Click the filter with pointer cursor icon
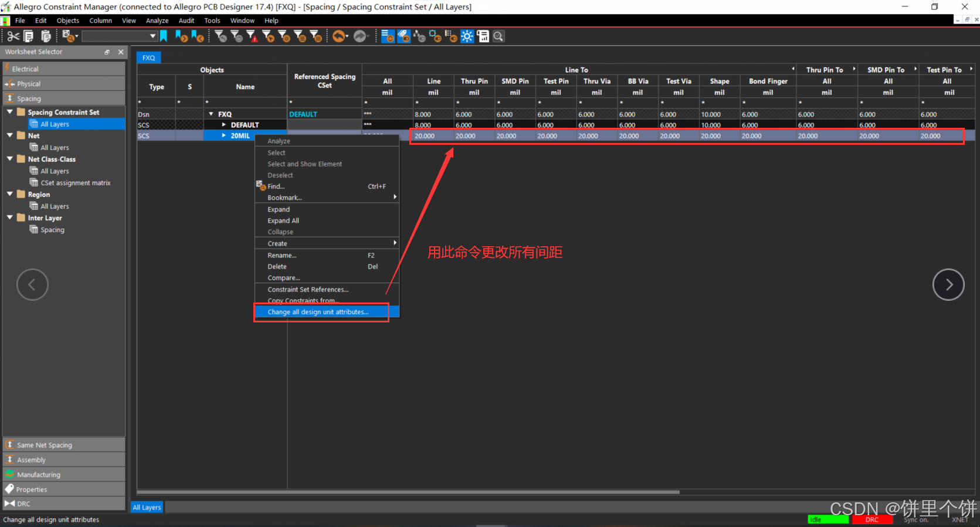Image resolution: width=980 pixels, height=527 pixels. 269,36
